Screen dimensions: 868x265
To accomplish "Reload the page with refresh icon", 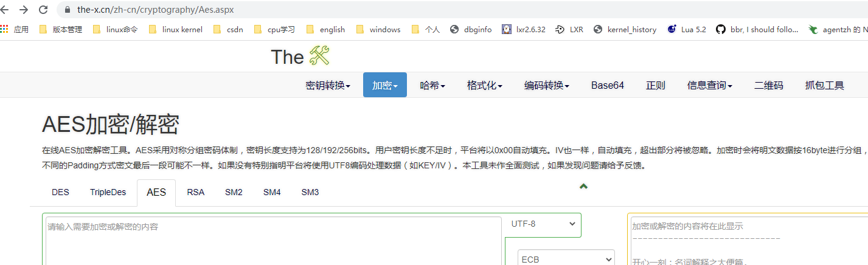I will (x=43, y=10).
